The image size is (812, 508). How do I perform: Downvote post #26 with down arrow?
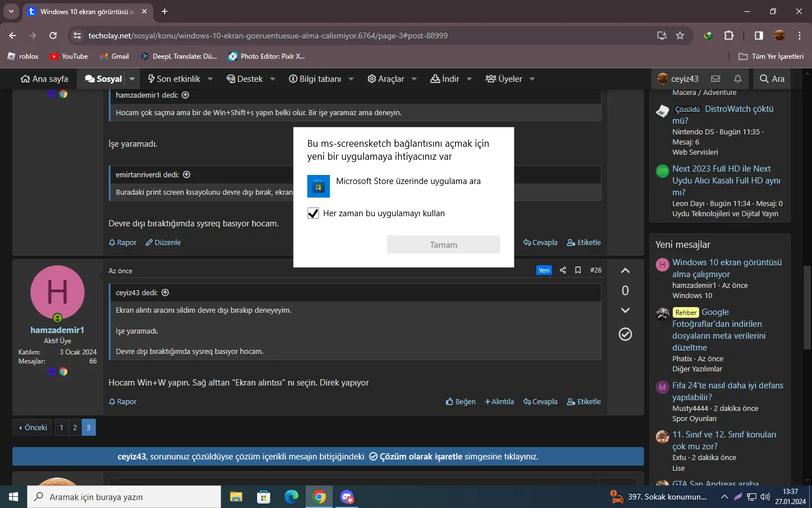pyautogui.click(x=625, y=310)
